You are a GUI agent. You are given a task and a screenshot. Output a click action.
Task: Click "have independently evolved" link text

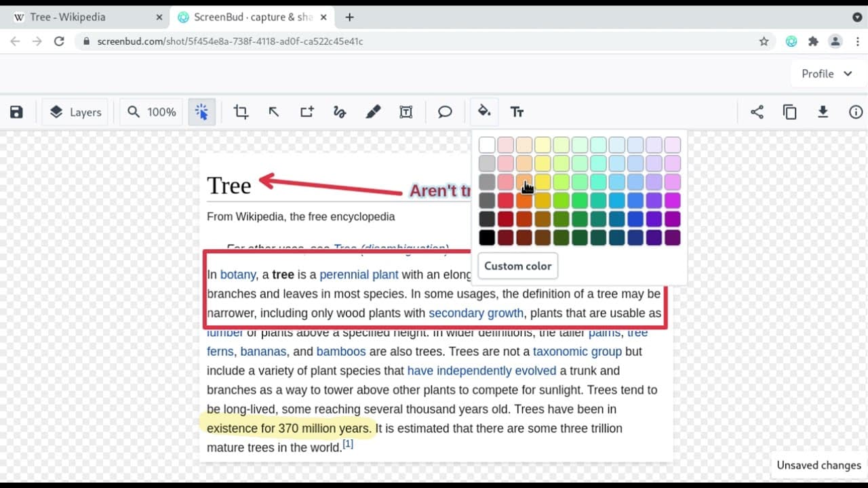point(481,371)
